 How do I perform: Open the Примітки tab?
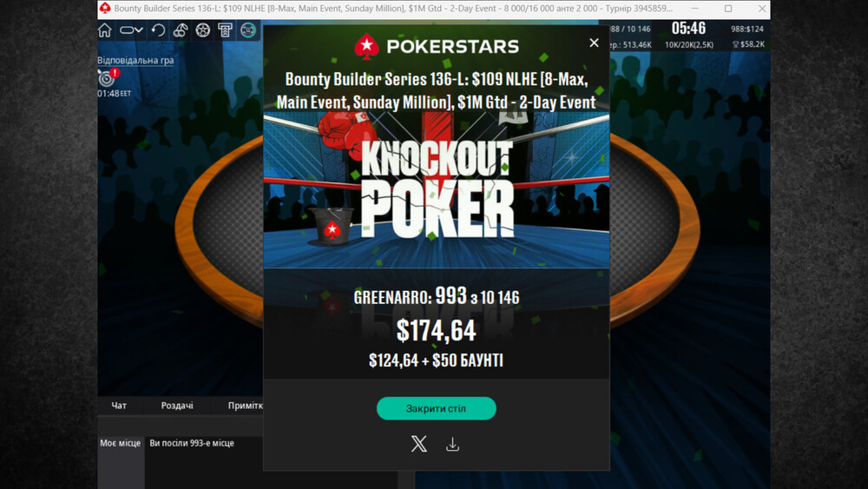(x=246, y=406)
